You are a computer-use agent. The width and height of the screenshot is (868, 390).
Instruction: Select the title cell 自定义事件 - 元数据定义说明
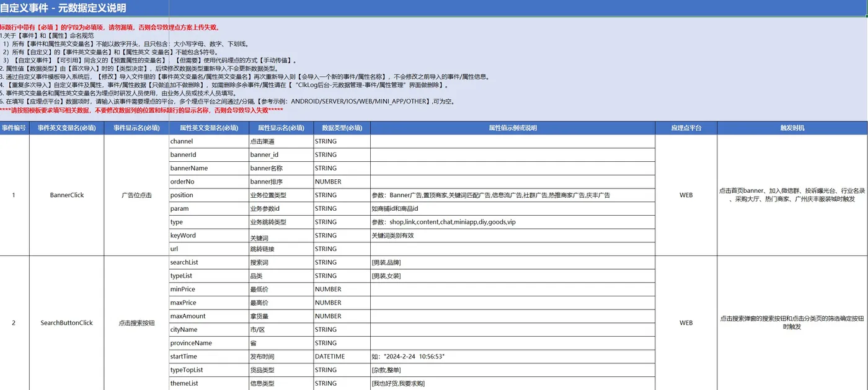tap(84, 8)
